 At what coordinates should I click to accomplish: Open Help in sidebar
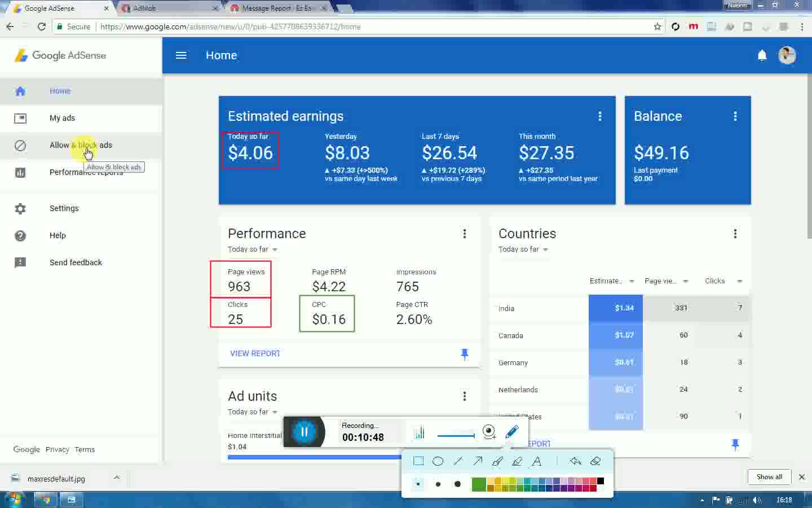81,235
